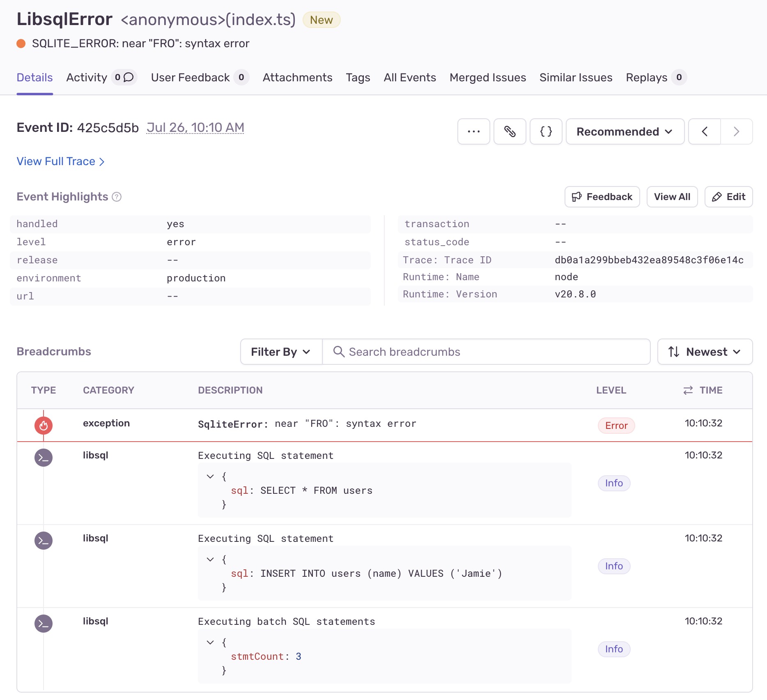The height and width of the screenshot is (700, 767).
Task: Switch to the All Events tab
Action: tap(409, 77)
